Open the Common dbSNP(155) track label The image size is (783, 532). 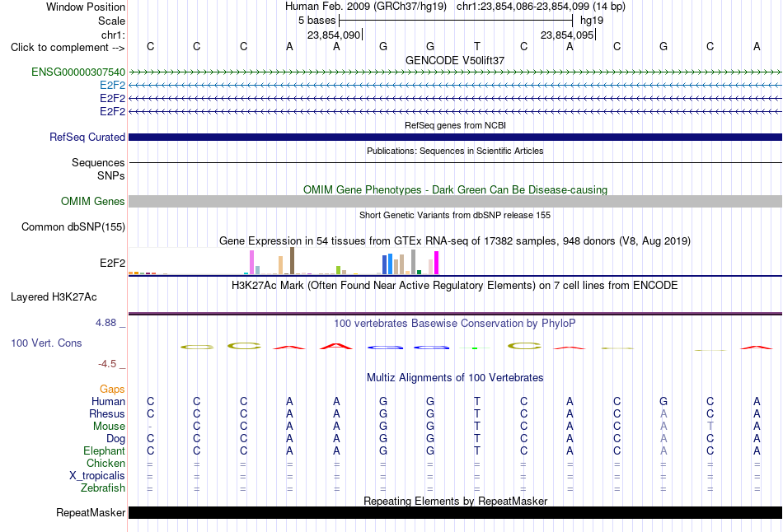(73, 226)
